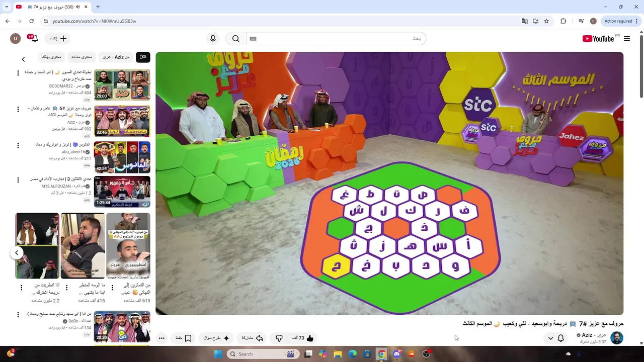Click the abu_abeer16 channel name
The image size is (644, 362).
73,152
